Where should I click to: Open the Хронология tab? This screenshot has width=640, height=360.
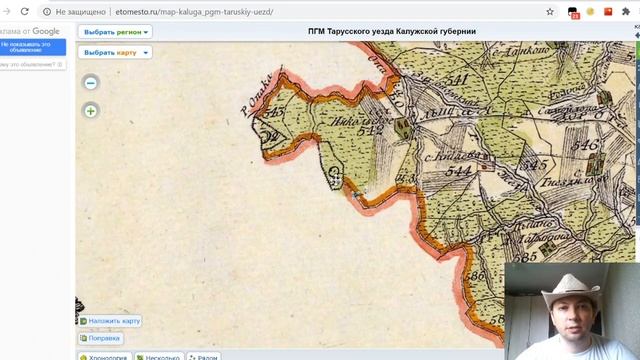coord(104,357)
